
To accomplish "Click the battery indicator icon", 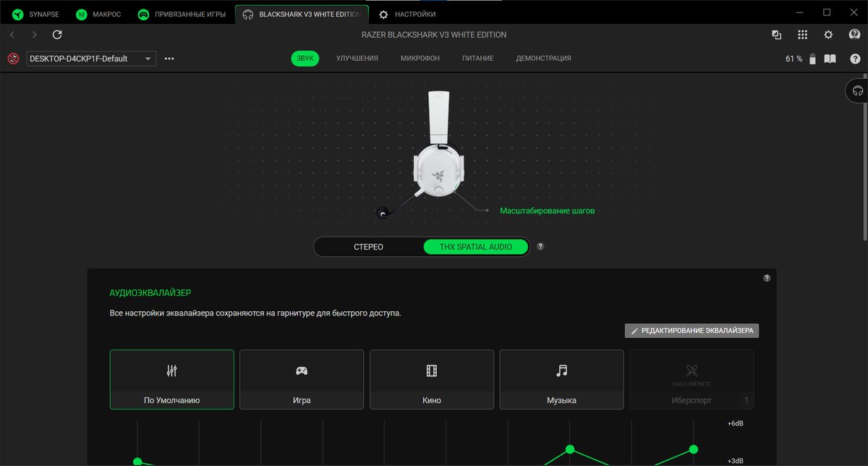I will (812, 59).
